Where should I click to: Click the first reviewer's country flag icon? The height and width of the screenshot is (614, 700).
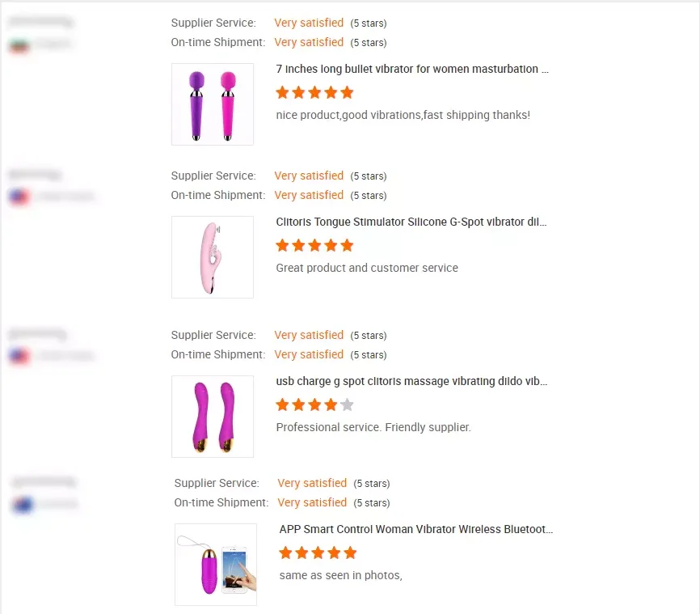pyautogui.click(x=19, y=44)
